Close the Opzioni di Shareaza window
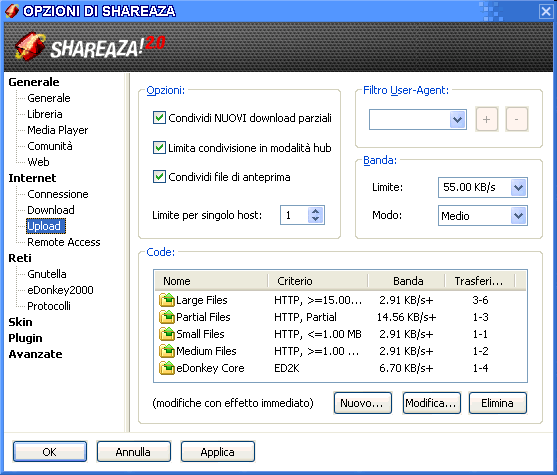The height and width of the screenshot is (475, 557). [546, 11]
